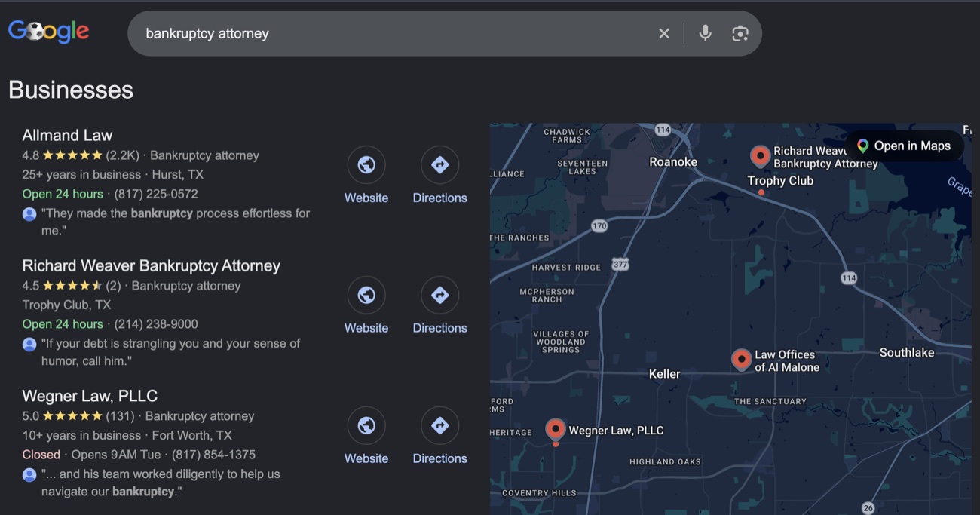The width and height of the screenshot is (980, 515).
Task: Click Website label under Allmand Law
Action: coord(366,198)
